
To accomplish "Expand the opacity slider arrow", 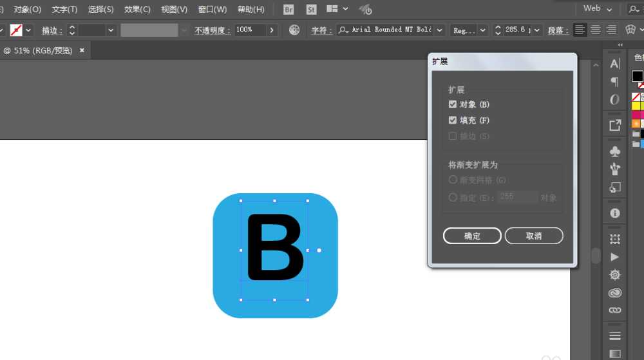I will [x=272, y=30].
